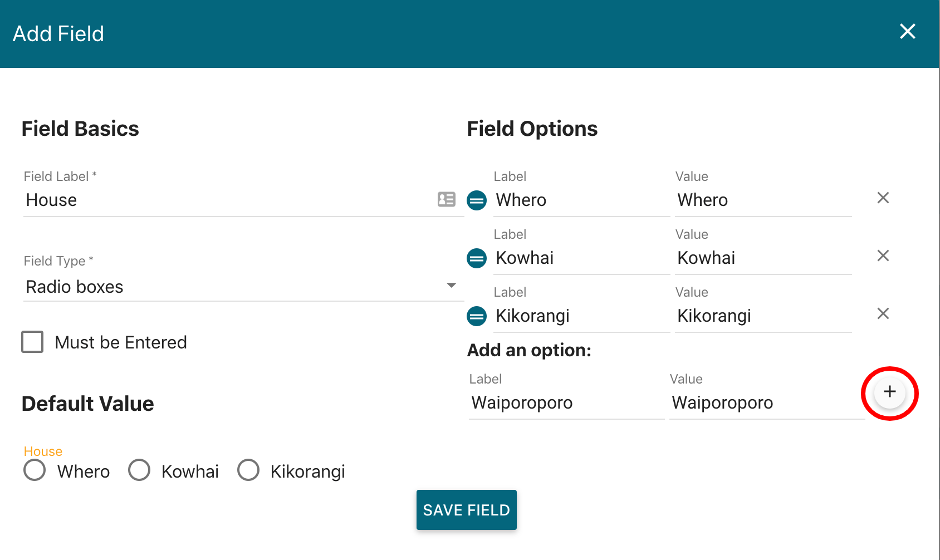The image size is (940, 560).
Task: Enable the Must be Entered checkbox
Action: coord(32,342)
